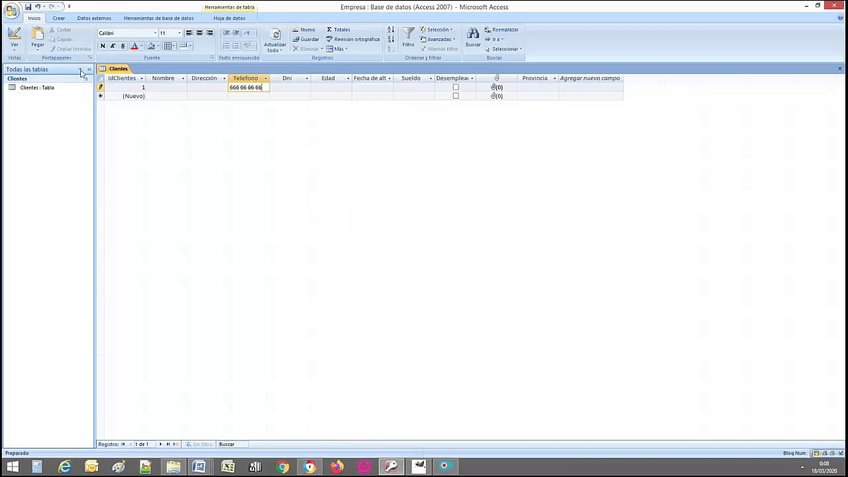Click the attachment paperclip column header

(496, 78)
